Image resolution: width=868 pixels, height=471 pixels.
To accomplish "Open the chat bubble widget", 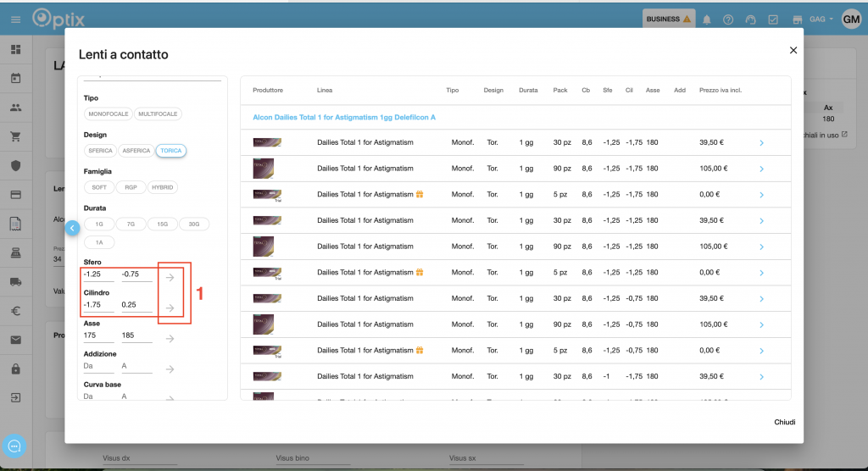I will click(x=15, y=446).
